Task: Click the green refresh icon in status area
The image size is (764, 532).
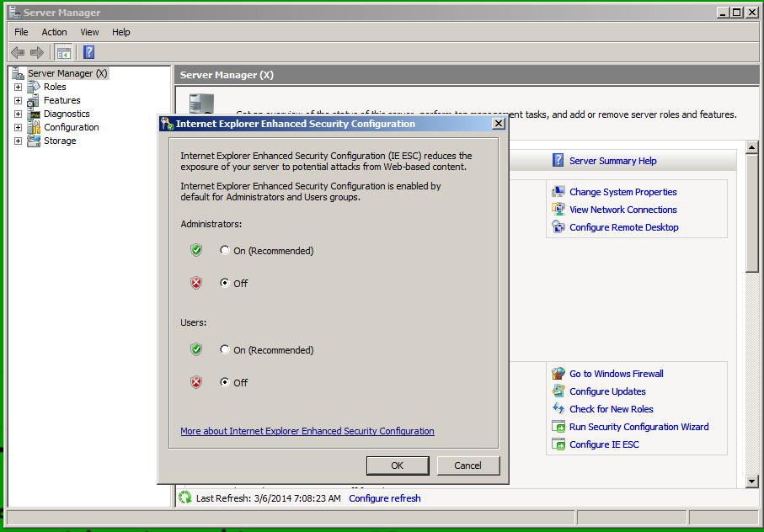Action: (x=185, y=497)
